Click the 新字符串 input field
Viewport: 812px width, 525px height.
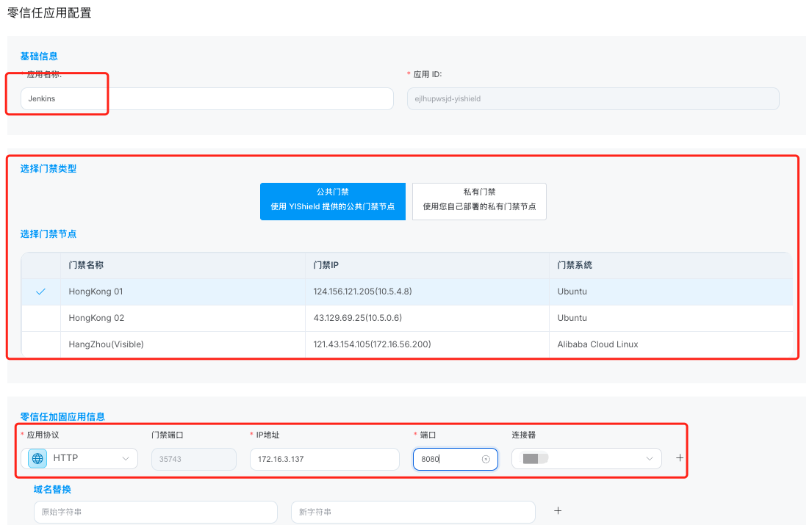pyautogui.click(x=413, y=512)
